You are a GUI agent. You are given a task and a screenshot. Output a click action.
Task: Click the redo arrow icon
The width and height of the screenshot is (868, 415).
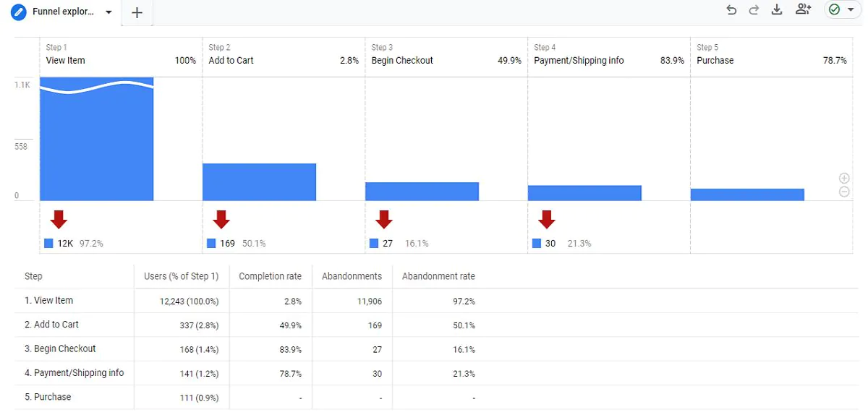(754, 10)
